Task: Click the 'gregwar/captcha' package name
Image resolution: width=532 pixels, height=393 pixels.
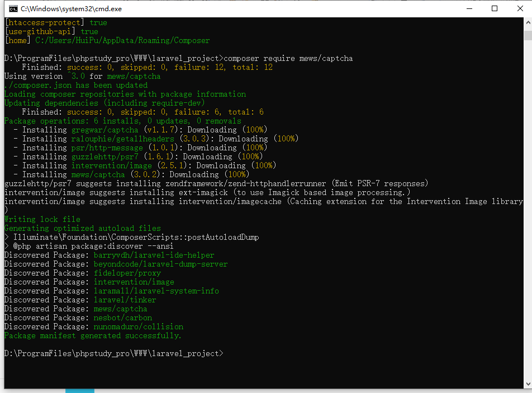Action: click(x=105, y=130)
